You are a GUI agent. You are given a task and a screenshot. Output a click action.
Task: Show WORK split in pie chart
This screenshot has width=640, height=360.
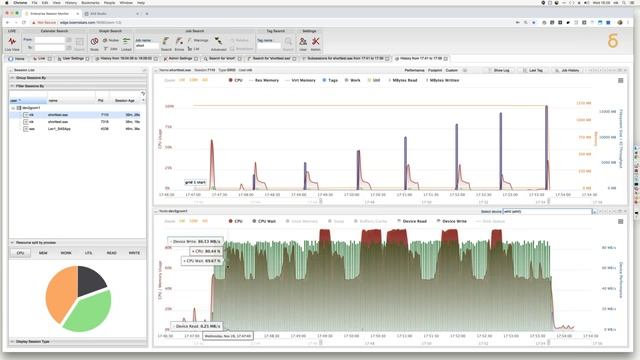(66, 253)
